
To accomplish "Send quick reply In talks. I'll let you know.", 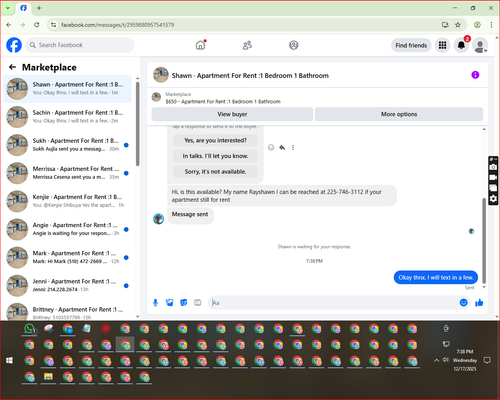I will click(x=215, y=156).
